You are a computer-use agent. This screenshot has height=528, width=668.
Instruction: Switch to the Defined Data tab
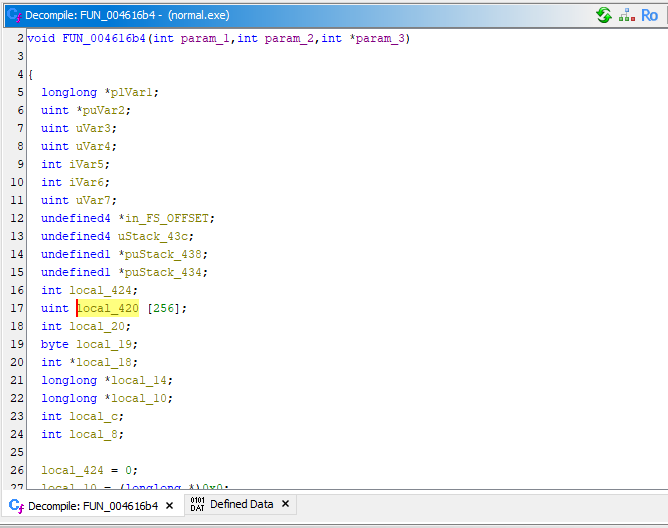tap(241, 505)
